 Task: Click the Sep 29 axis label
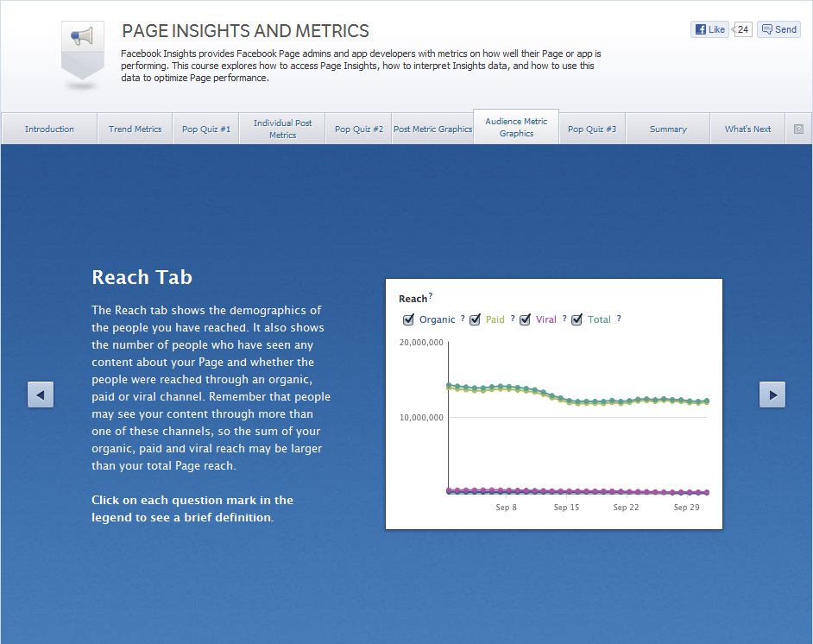[686, 507]
